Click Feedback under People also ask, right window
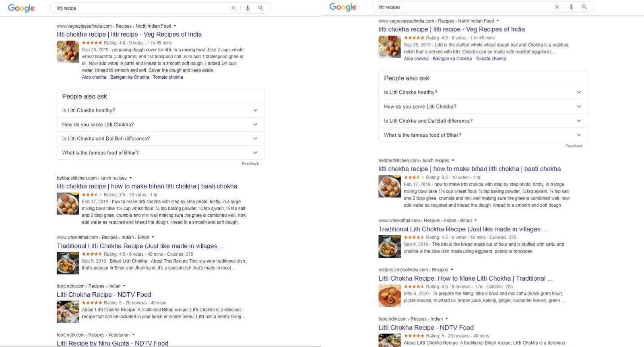Viewport: 644px width, 347px height. pos(574,146)
